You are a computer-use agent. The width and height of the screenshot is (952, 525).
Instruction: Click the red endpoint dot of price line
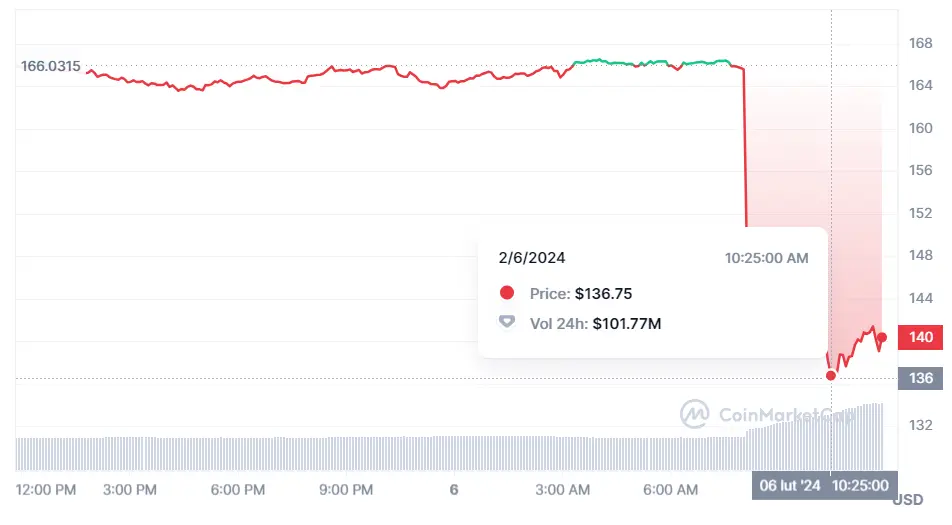pos(881,337)
